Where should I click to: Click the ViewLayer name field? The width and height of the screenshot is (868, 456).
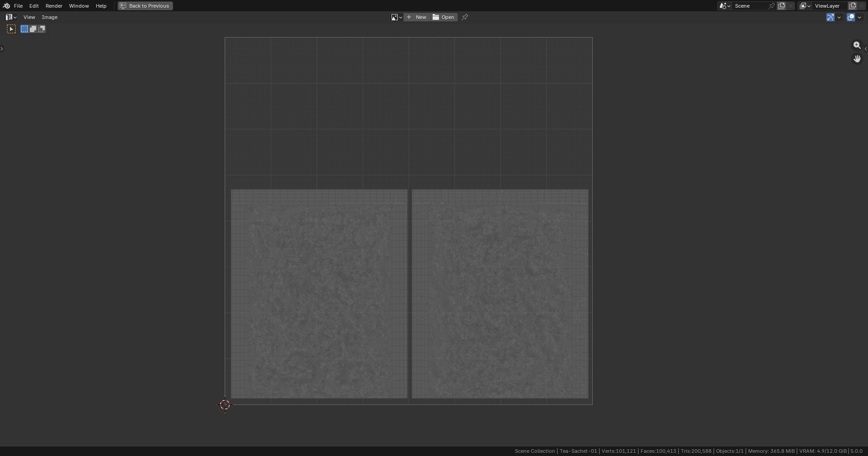coord(830,6)
